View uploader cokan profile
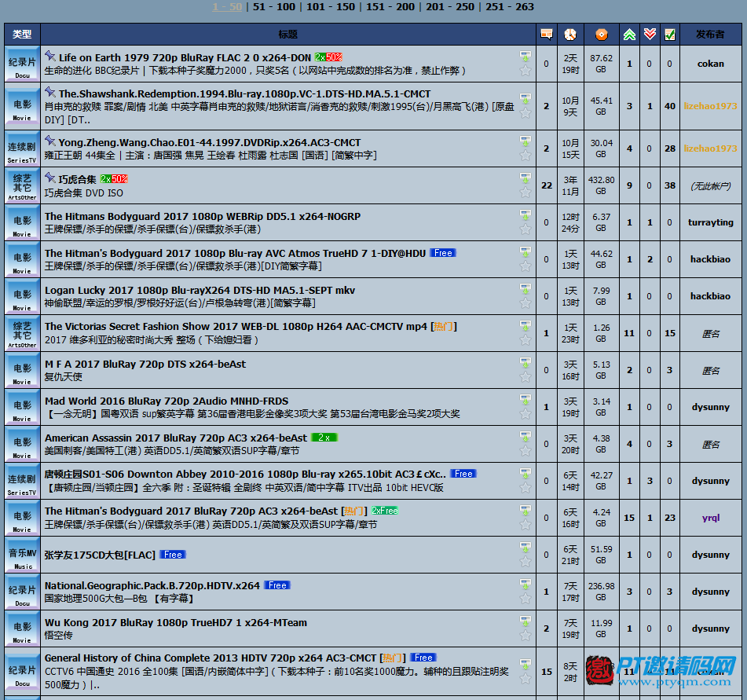 (710, 64)
